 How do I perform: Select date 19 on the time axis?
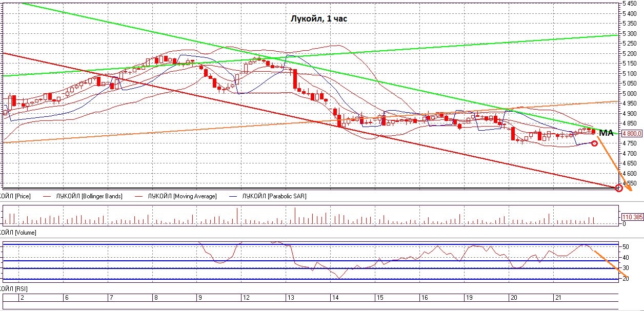coord(469,298)
